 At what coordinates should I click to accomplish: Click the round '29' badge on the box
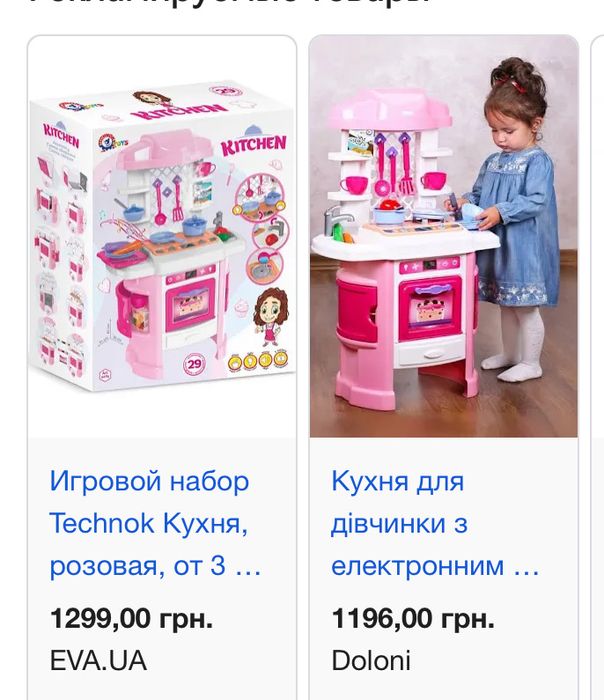[x=194, y=364]
